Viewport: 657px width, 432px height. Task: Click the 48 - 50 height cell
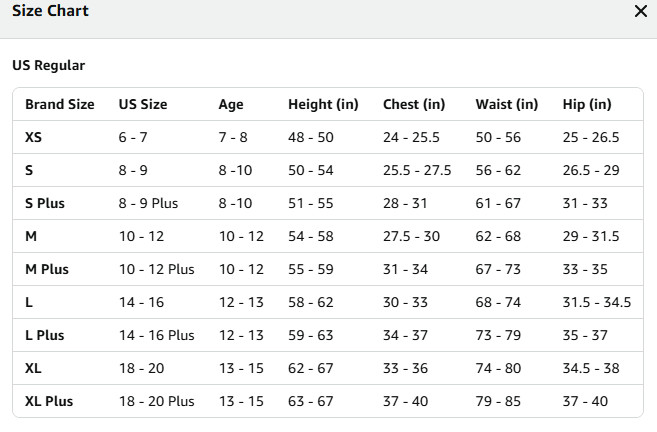(311, 137)
